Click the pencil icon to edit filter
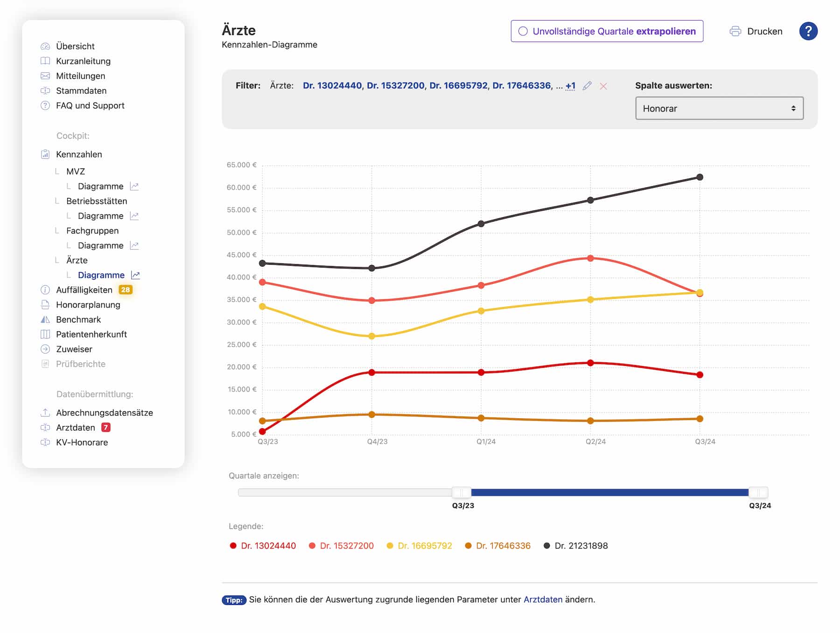 pos(587,86)
